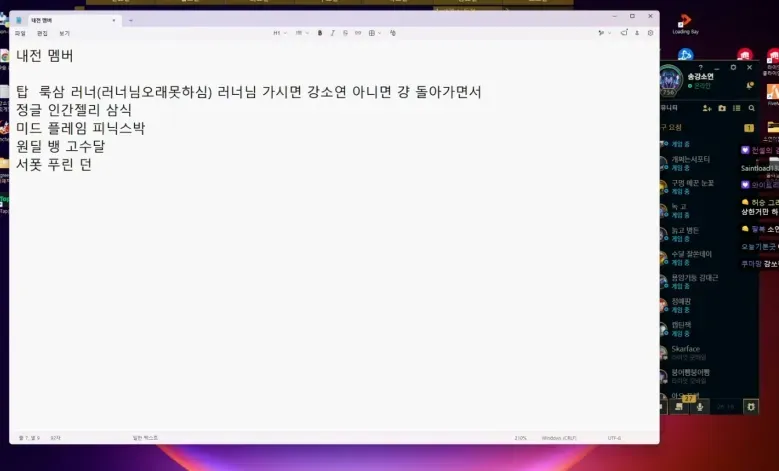
Task: Clear formatting with toolbar icon
Action: (392, 33)
